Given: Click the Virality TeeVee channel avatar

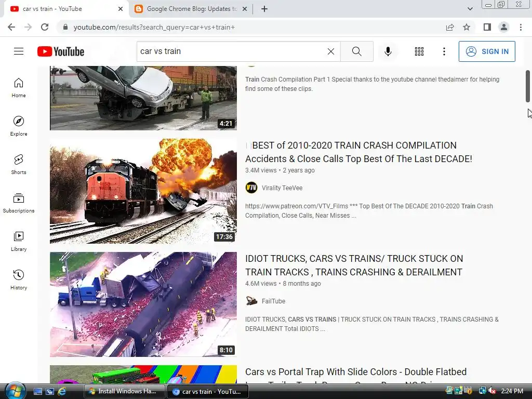Looking at the screenshot, I should 251,188.
